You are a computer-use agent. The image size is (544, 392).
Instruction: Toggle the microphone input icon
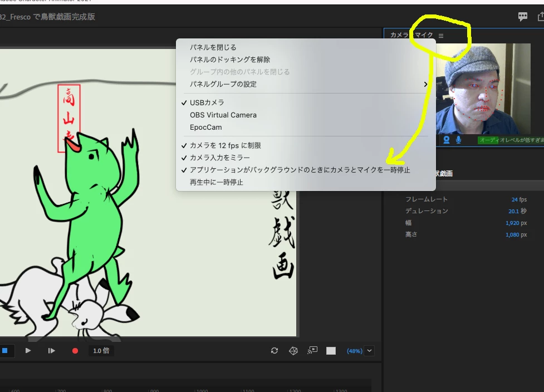(x=459, y=140)
